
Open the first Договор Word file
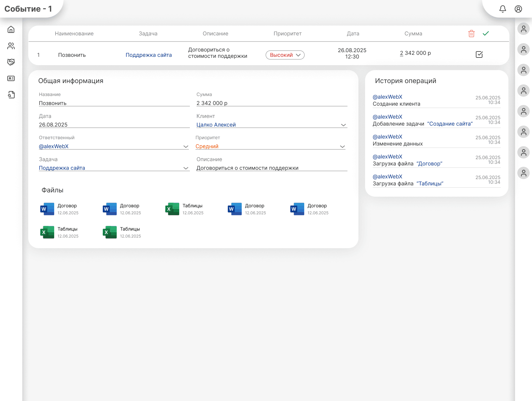click(47, 209)
